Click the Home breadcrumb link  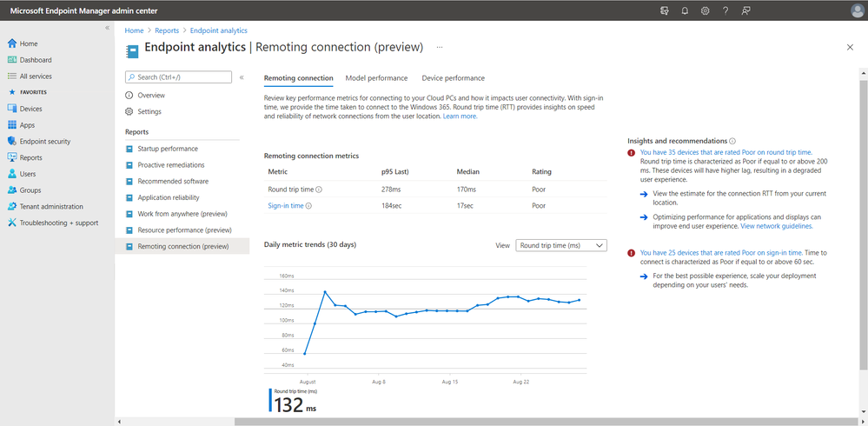click(134, 31)
